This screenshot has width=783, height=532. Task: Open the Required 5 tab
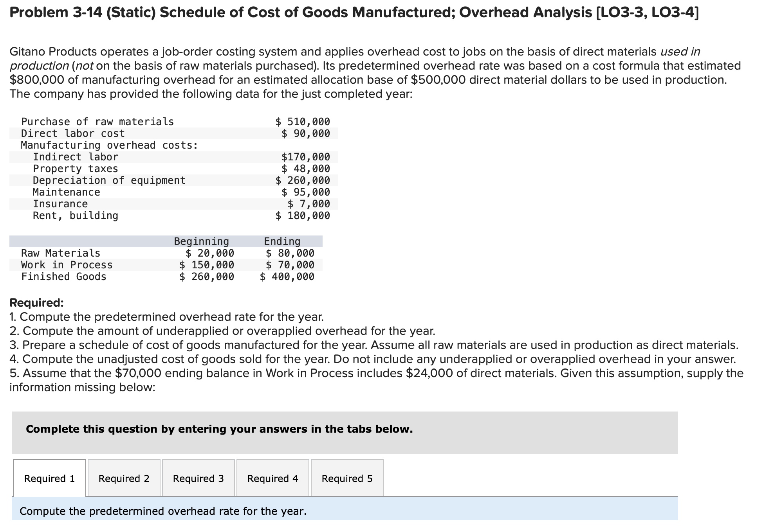[x=347, y=478]
